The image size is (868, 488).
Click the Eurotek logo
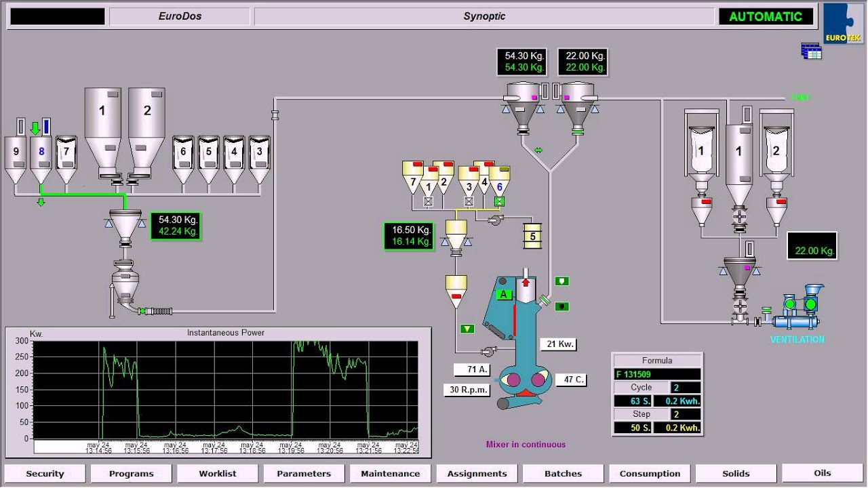(x=844, y=24)
